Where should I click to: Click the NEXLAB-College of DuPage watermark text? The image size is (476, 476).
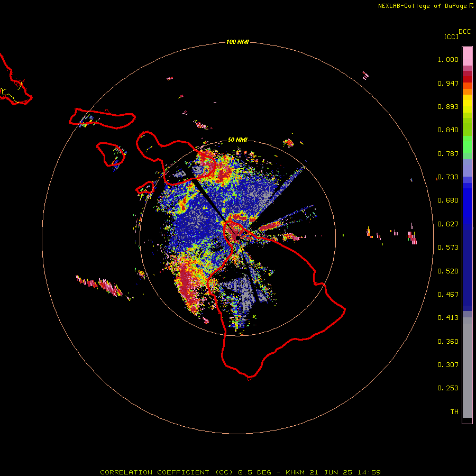pos(425,6)
